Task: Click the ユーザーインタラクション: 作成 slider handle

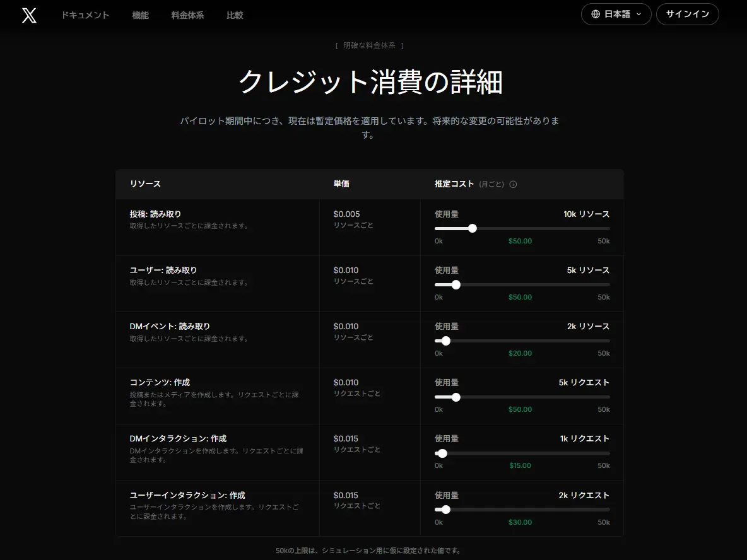Action: (x=446, y=510)
